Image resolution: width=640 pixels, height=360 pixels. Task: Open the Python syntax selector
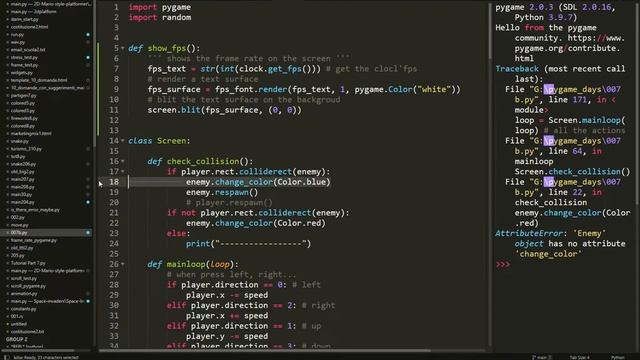point(618,357)
